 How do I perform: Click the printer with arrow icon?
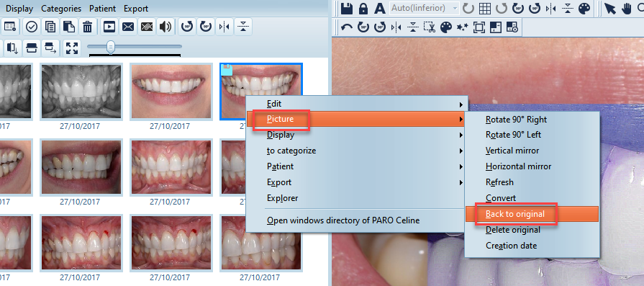[x=50, y=48]
